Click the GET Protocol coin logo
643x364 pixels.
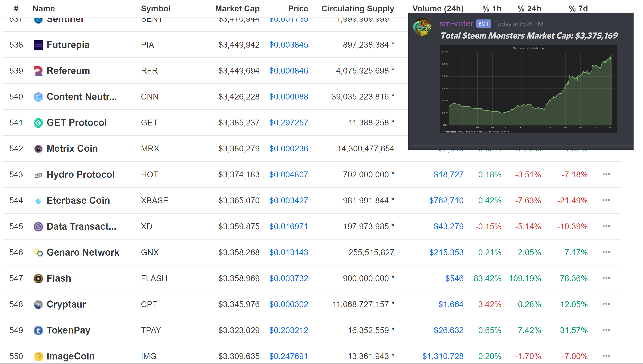click(x=38, y=123)
